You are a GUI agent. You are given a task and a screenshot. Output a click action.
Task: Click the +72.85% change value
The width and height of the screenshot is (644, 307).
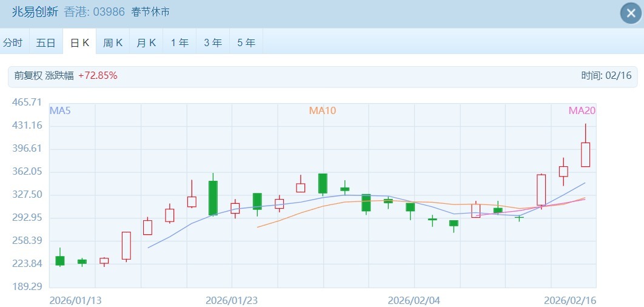point(98,76)
